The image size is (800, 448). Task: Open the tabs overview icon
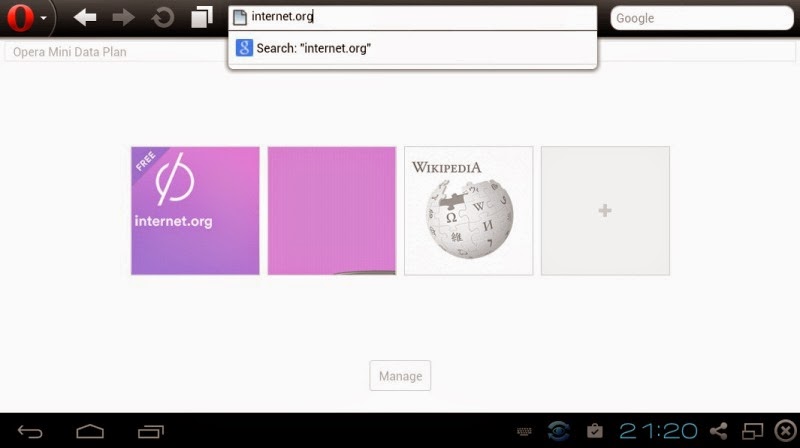[x=202, y=17]
